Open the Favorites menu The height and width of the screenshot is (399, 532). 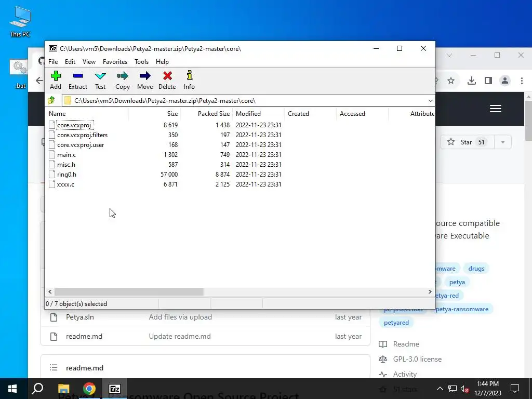[115, 62]
